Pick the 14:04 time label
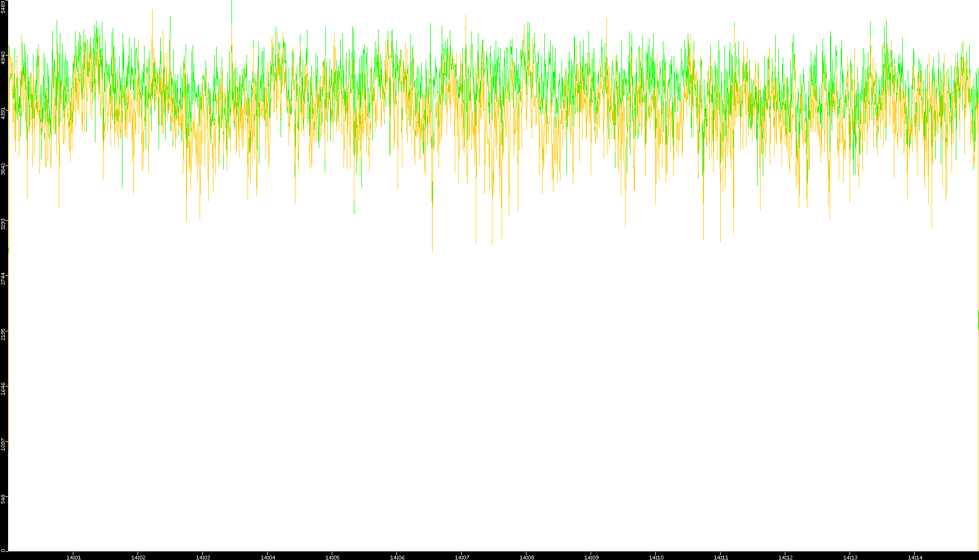979x560 pixels. [268, 557]
